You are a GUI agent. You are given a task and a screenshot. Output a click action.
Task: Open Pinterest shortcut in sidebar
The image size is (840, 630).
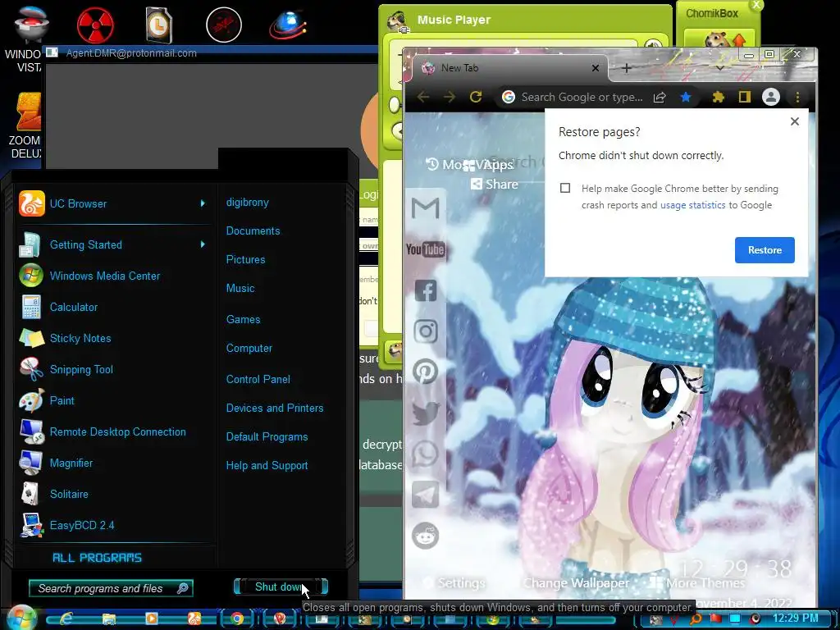click(x=426, y=372)
